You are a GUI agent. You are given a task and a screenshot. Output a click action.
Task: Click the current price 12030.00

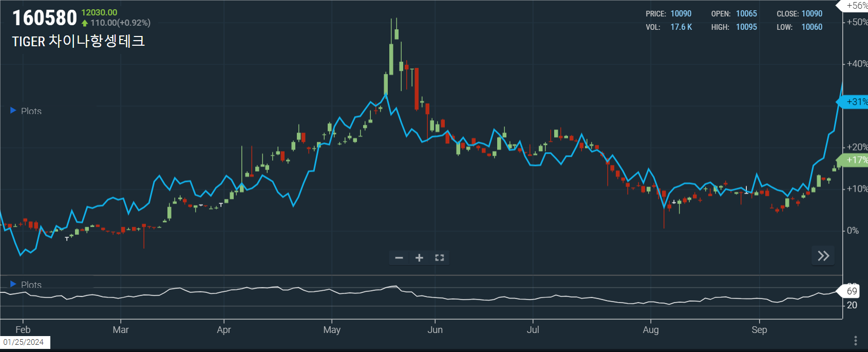[x=99, y=12]
